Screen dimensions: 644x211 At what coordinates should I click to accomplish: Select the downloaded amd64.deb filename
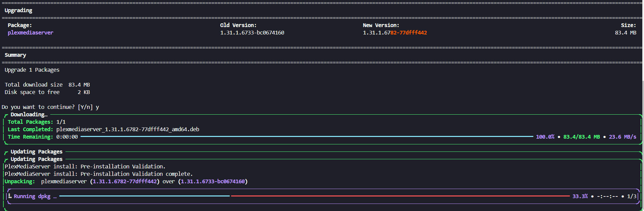coord(128,130)
